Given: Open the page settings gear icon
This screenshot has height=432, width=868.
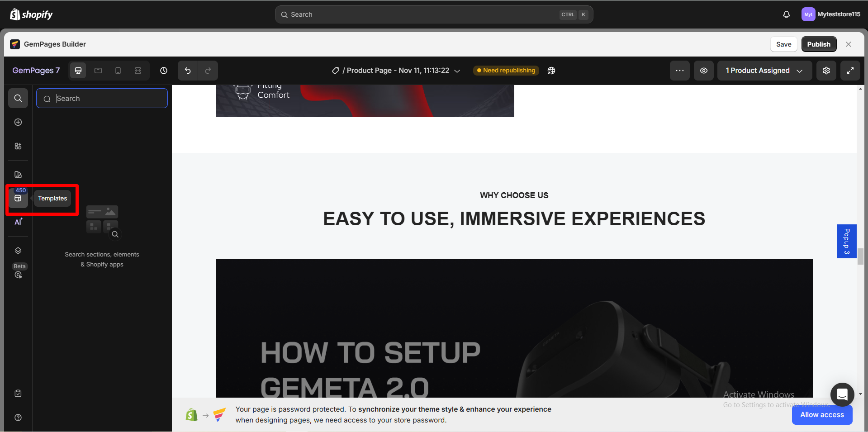Looking at the screenshot, I should [x=826, y=71].
